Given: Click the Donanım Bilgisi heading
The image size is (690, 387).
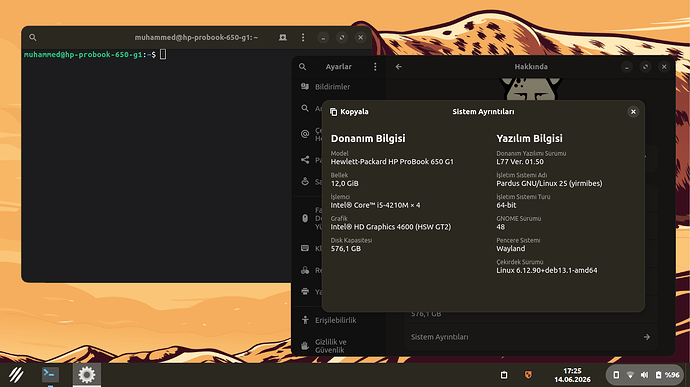Looking at the screenshot, I should [368, 138].
